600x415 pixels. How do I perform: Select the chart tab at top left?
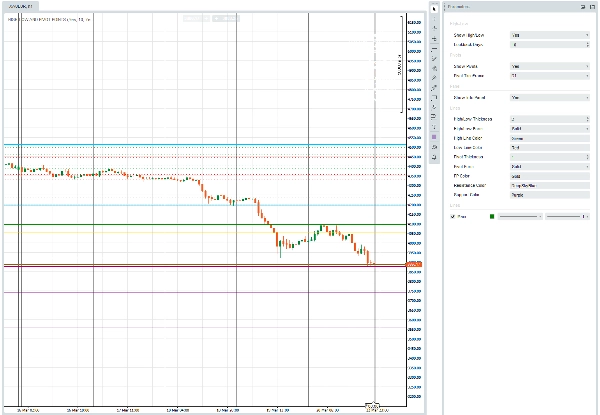click(x=21, y=7)
